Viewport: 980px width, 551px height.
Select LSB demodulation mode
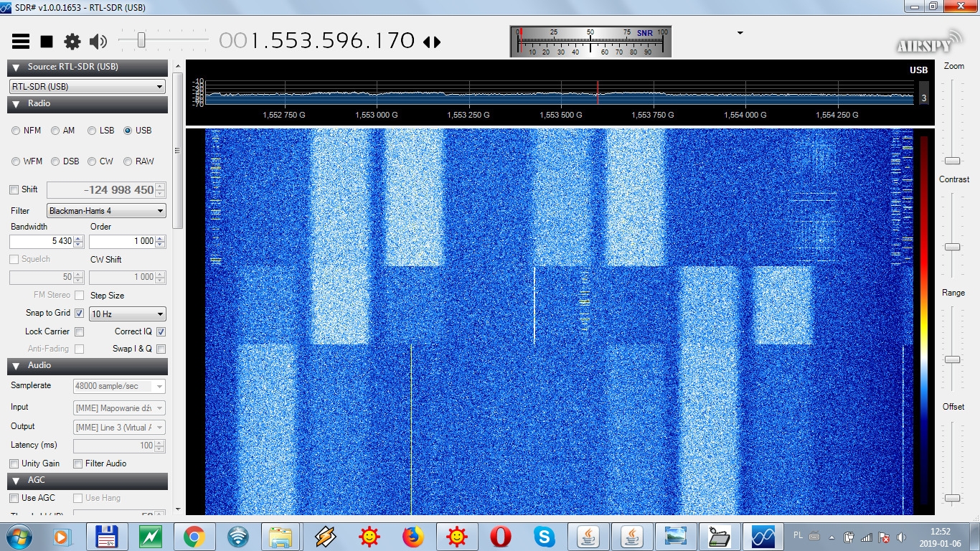92,131
